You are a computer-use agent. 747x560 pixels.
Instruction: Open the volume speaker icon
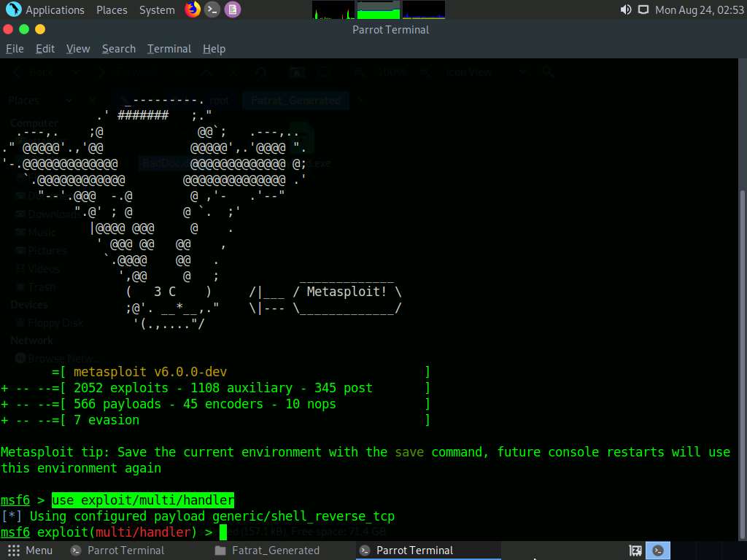pos(625,9)
